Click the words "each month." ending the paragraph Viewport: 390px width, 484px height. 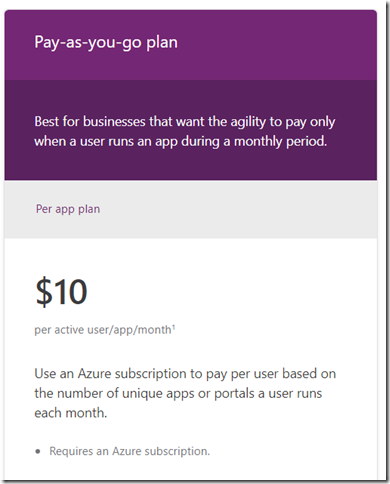coord(71,413)
